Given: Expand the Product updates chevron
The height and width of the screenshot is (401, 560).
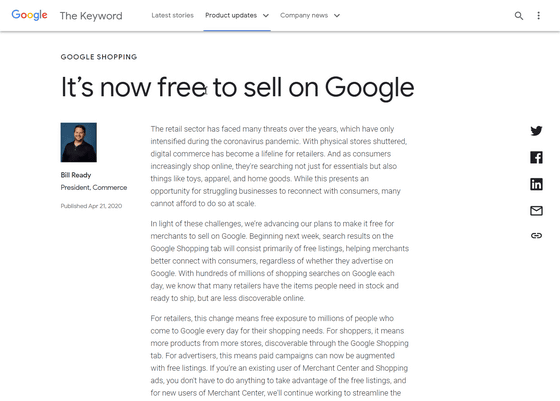Looking at the screenshot, I should point(266,15).
